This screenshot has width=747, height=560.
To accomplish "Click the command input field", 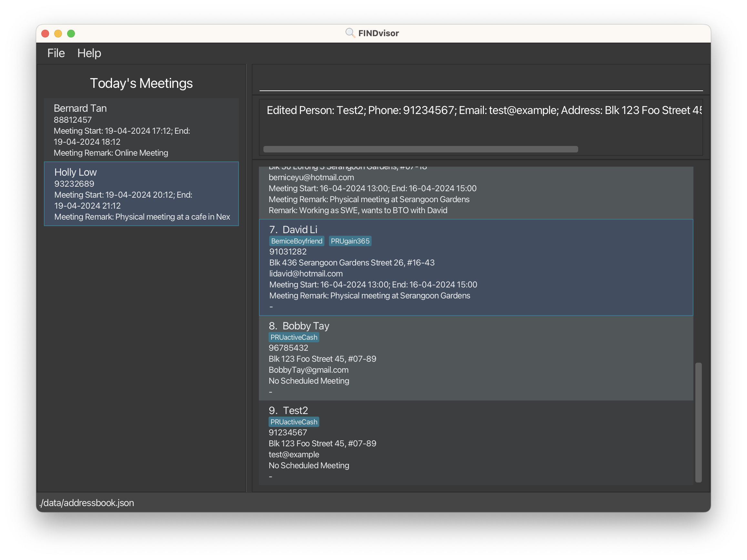I will [481, 82].
